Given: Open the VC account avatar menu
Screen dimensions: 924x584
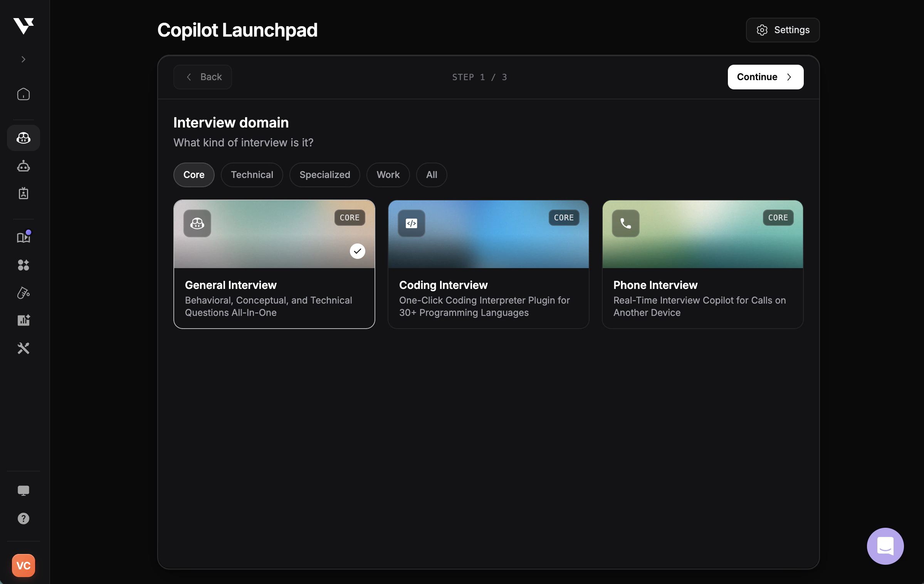Looking at the screenshot, I should (x=24, y=565).
